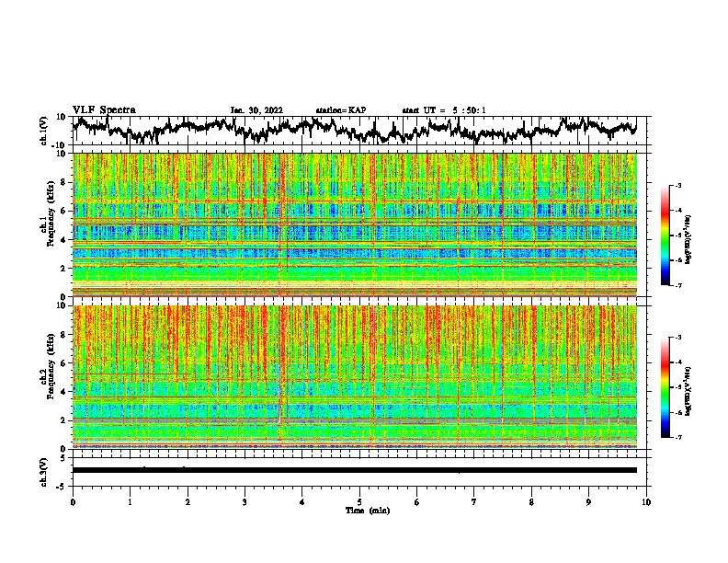Click the '6' minute tick label

[x=417, y=502]
